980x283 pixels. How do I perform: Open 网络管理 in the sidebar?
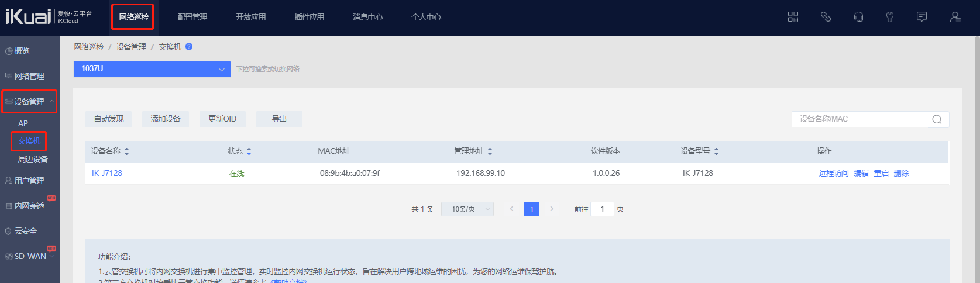click(x=29, y=76)
